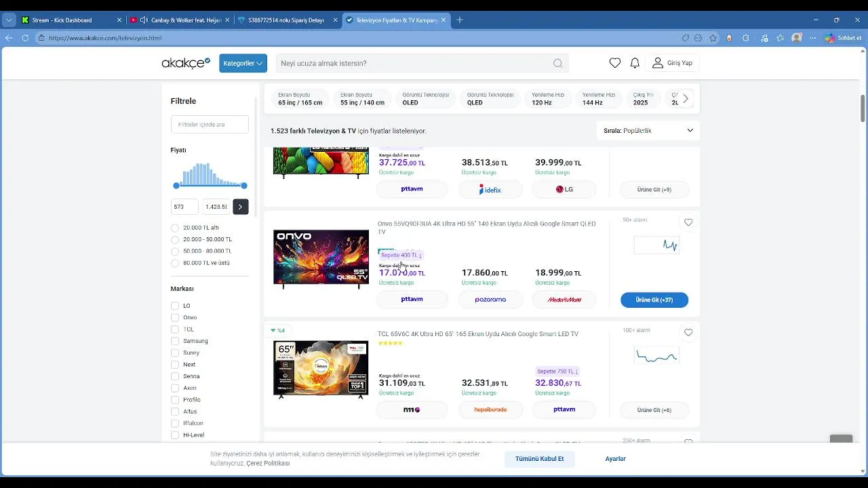Click the browser address bar URL

tap(105, 38)
